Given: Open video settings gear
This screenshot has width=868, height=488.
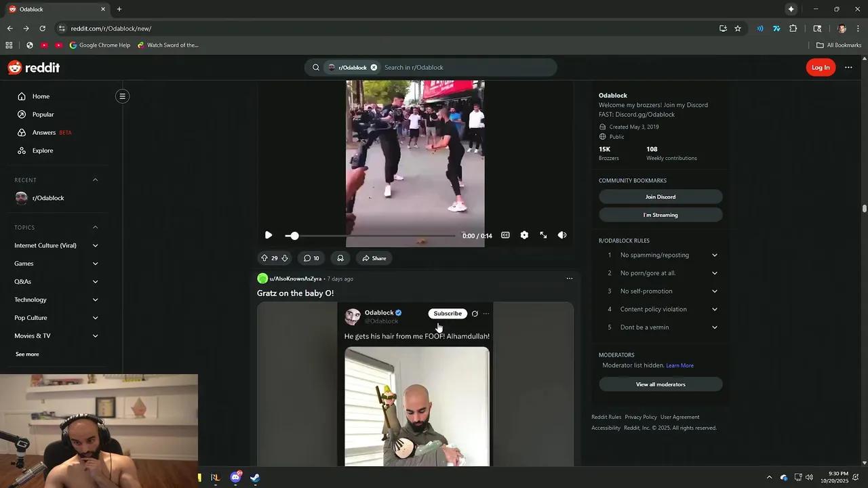Looking at the screenshot, I should click(x=524, y=235).
